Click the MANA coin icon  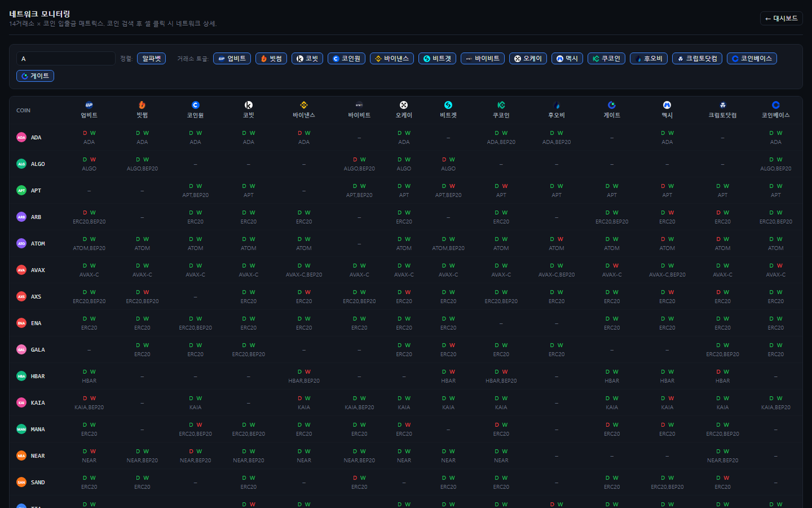(x=21, y=429)
